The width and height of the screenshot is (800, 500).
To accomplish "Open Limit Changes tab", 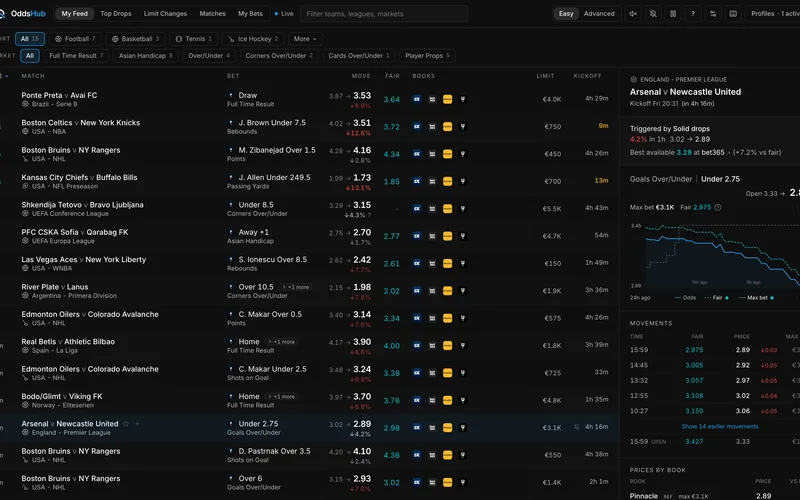I will [x=165, y=14].
